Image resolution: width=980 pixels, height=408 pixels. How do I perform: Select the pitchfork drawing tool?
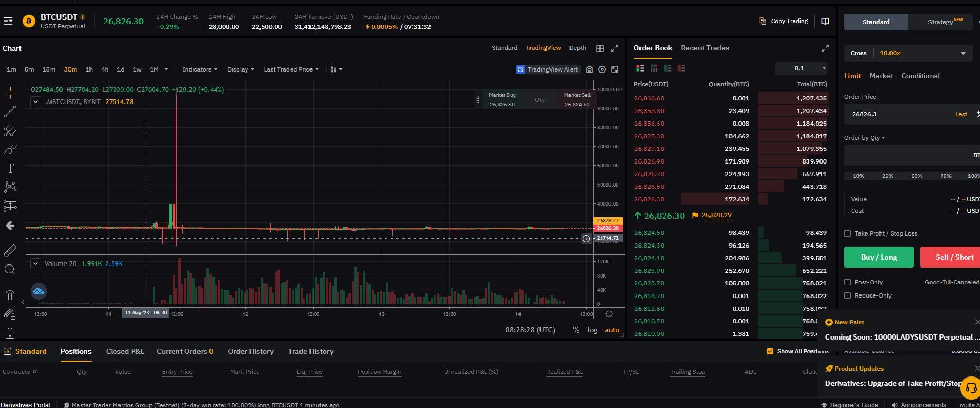(x=10, y=130)
